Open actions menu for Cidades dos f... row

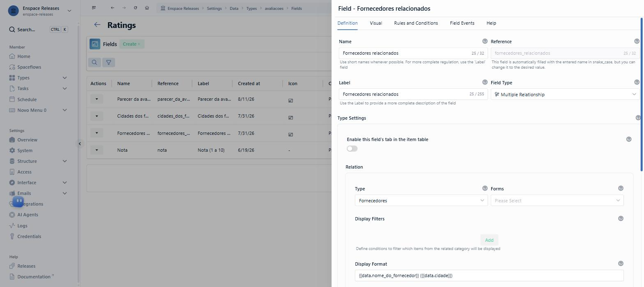click(x=97, y=116)
